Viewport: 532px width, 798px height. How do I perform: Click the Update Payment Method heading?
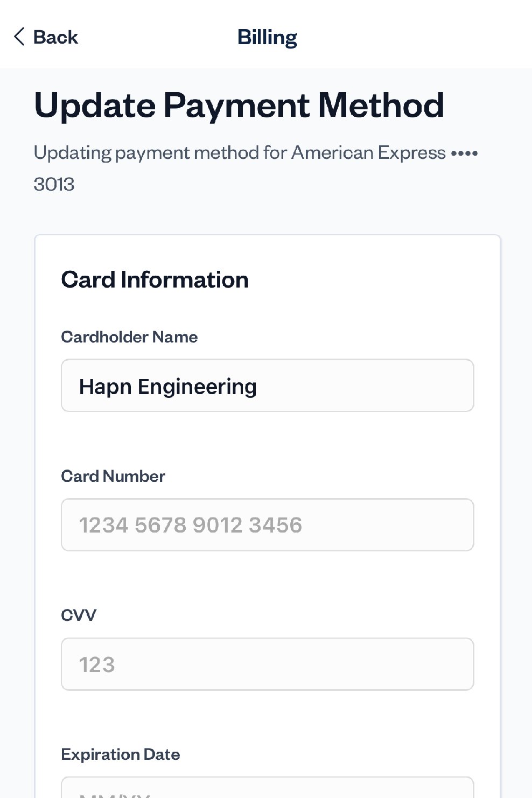[x=239, y=105]
